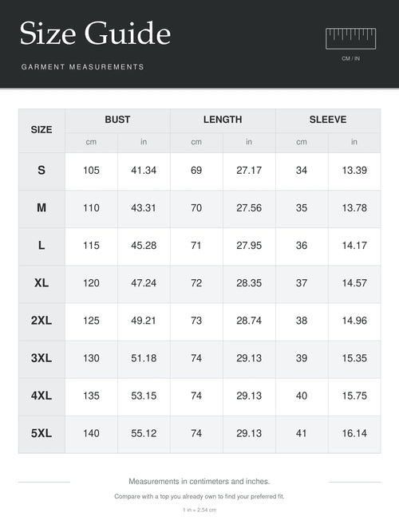Select the M size row label
Viewport: 399px width, 532px height.
[x=41, y=207]
